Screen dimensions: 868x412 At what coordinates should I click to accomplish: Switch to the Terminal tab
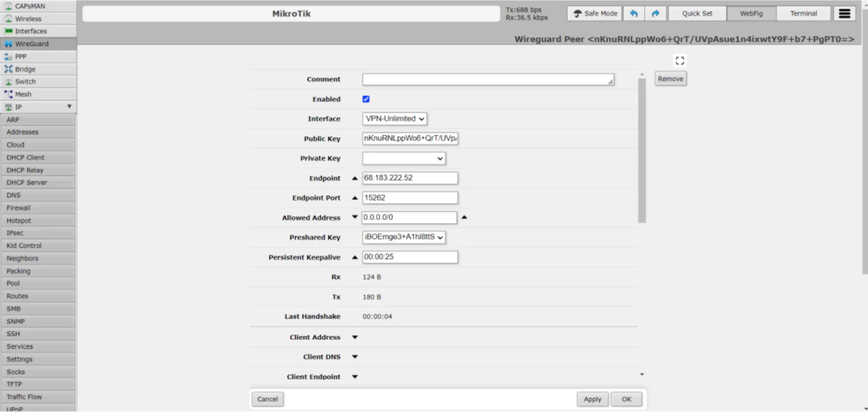803,13
